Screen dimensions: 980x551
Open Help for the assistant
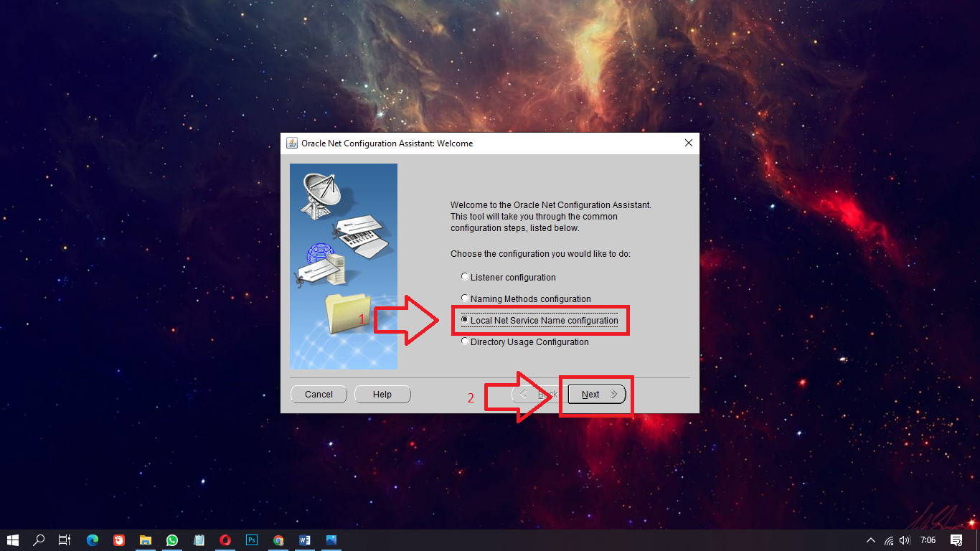[x=382, y=395]
